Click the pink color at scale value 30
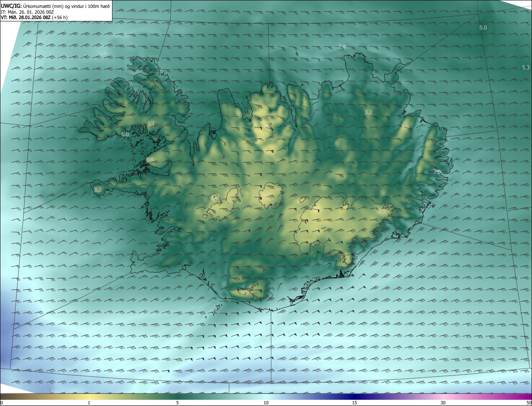This screenshot has width=532, height=406. click(x=443, y=397)
